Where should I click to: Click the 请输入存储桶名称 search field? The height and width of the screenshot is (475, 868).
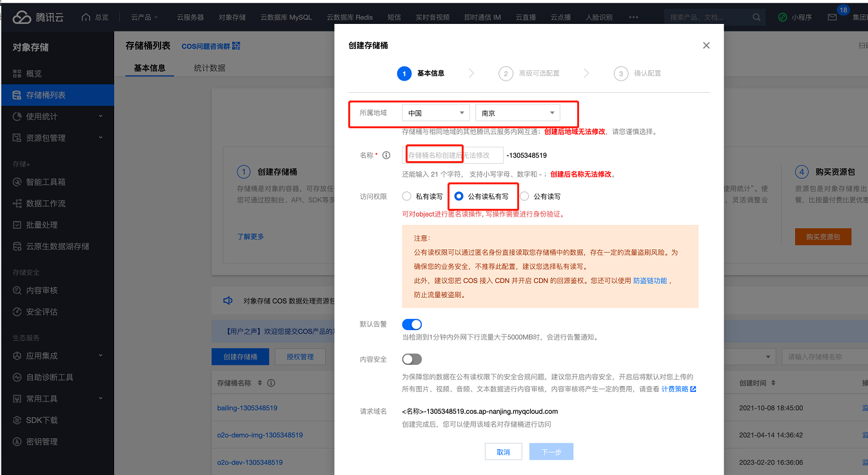click(x=824, y=356)
